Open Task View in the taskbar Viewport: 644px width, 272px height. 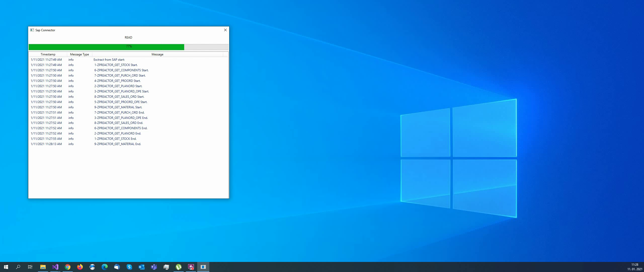[x=30, y=267]
